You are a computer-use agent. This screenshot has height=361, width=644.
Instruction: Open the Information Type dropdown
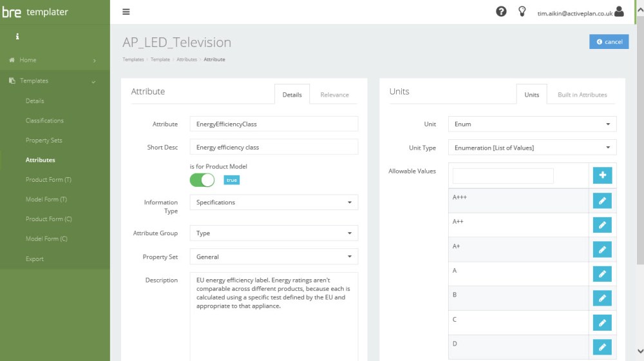(x=274, y=202)
